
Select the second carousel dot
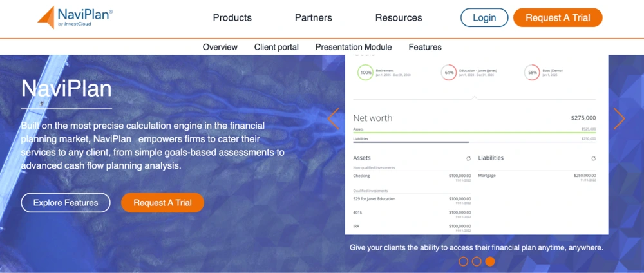(x=477, y=261)
